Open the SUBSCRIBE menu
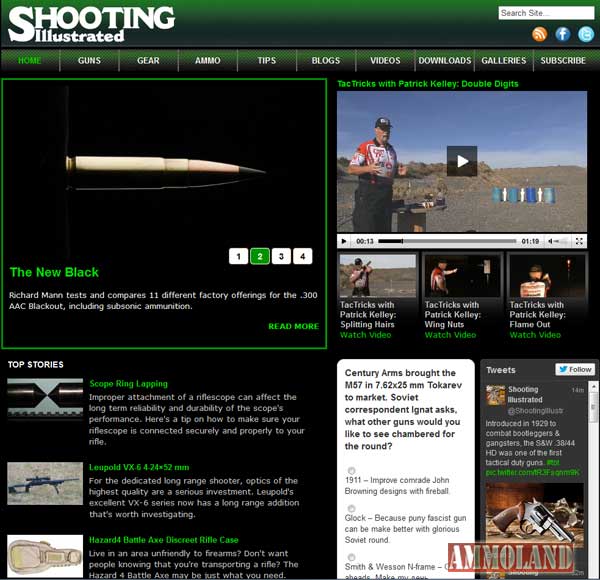The width and height of the screenshot is (600, 580). click(563, 60)
